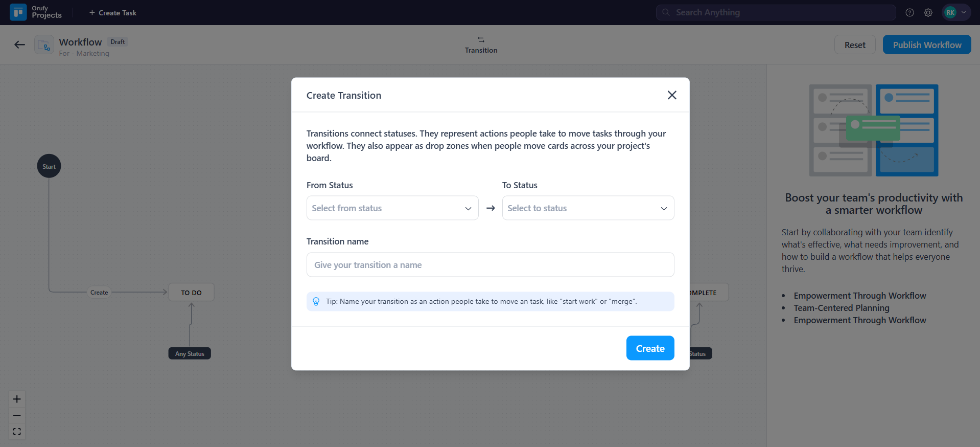Open the RK user profile menu
Screen dimensions: 980x447
(x=955, y=13)
